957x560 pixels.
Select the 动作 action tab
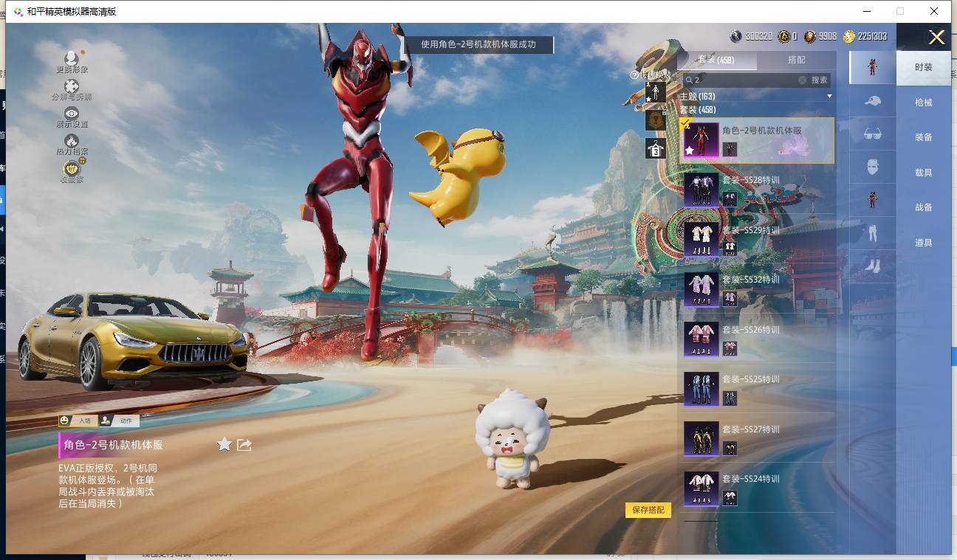pyautogui.click(x=120, y=421)
